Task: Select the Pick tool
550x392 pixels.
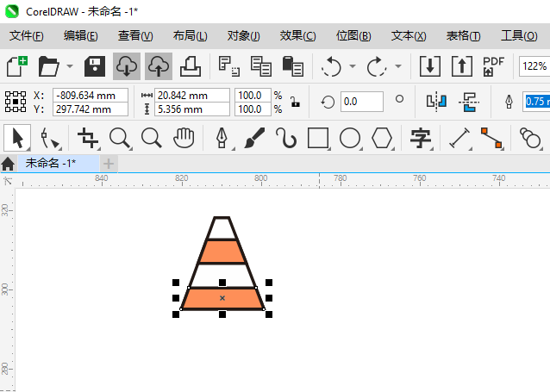Action: 17,138
